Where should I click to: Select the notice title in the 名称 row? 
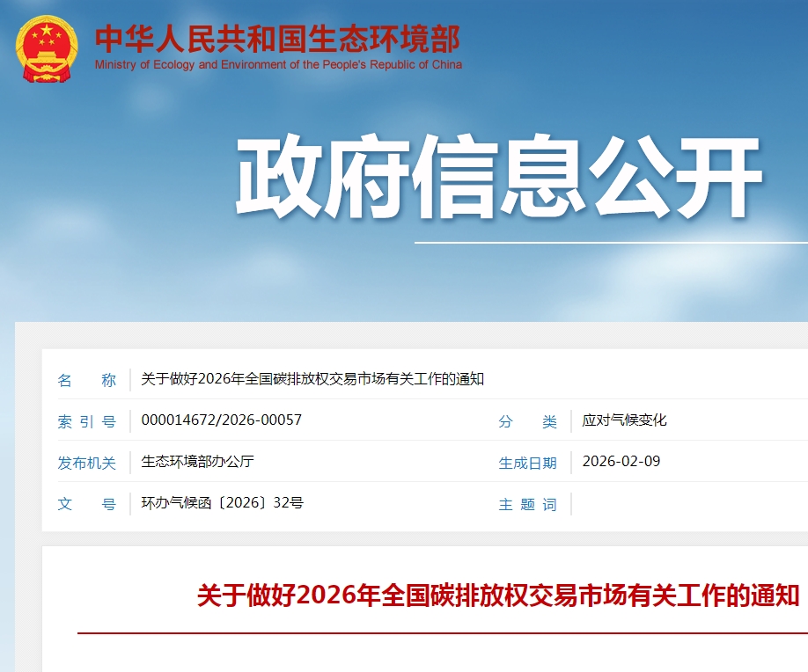312,379
